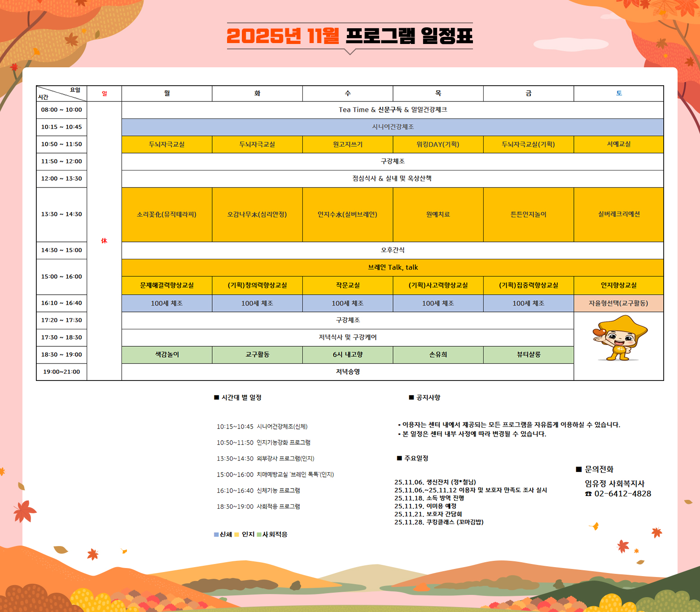Select the red 일 column header
The height and width of the screenshot is (612, 700).
104,93
